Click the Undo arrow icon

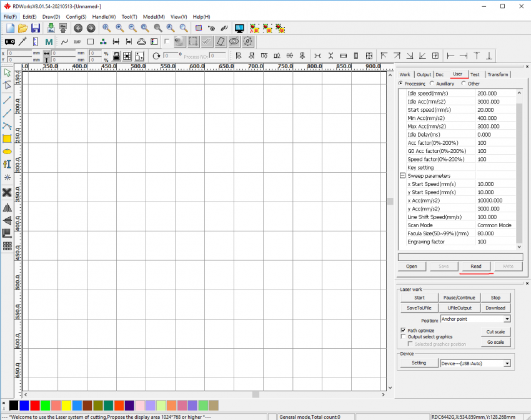click(x=78, y=28)
